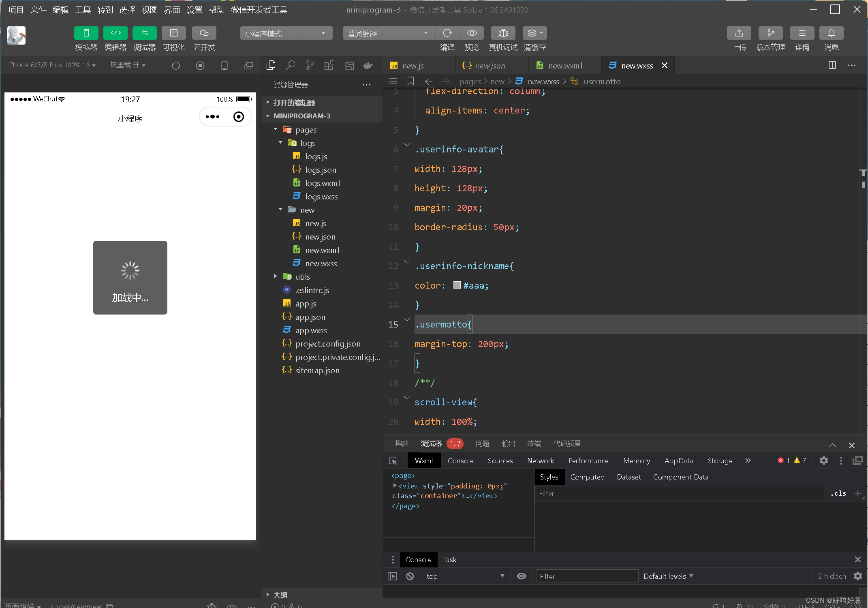Open the 工具 menu

click(83, 10)
